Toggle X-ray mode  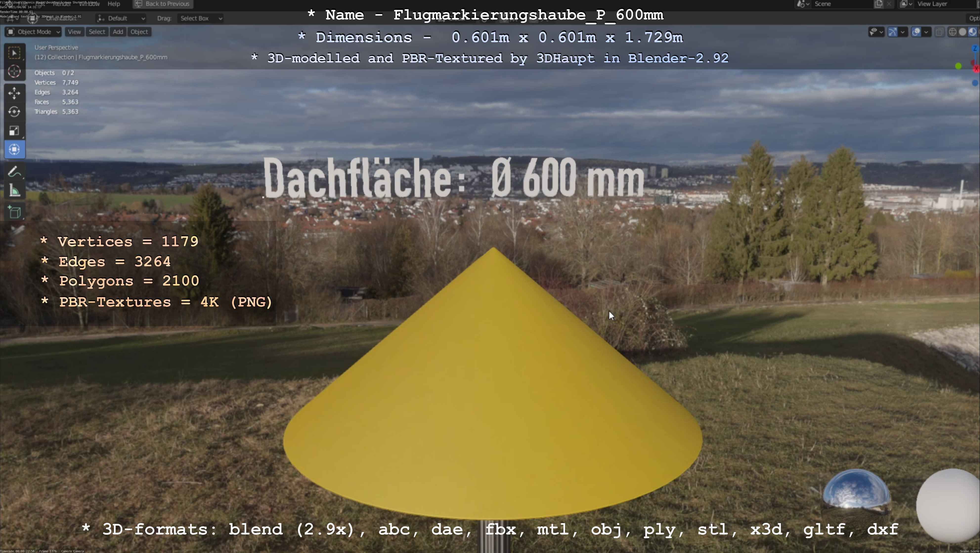(939, 32)
